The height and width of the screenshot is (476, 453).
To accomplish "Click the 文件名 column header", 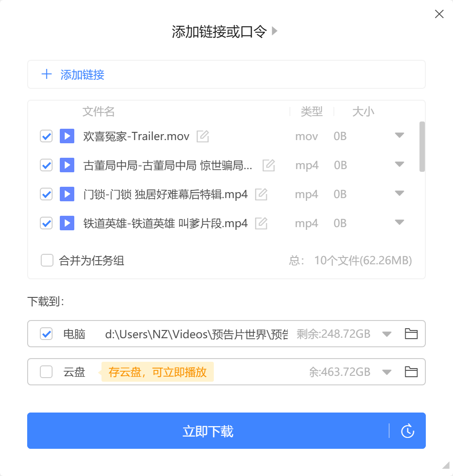I will (98, 112).
